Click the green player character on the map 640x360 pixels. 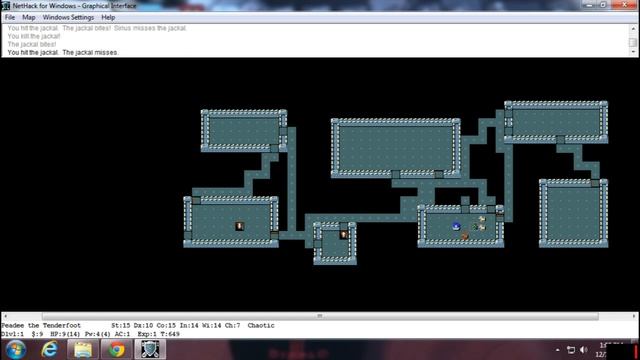[x=475, y=227]
